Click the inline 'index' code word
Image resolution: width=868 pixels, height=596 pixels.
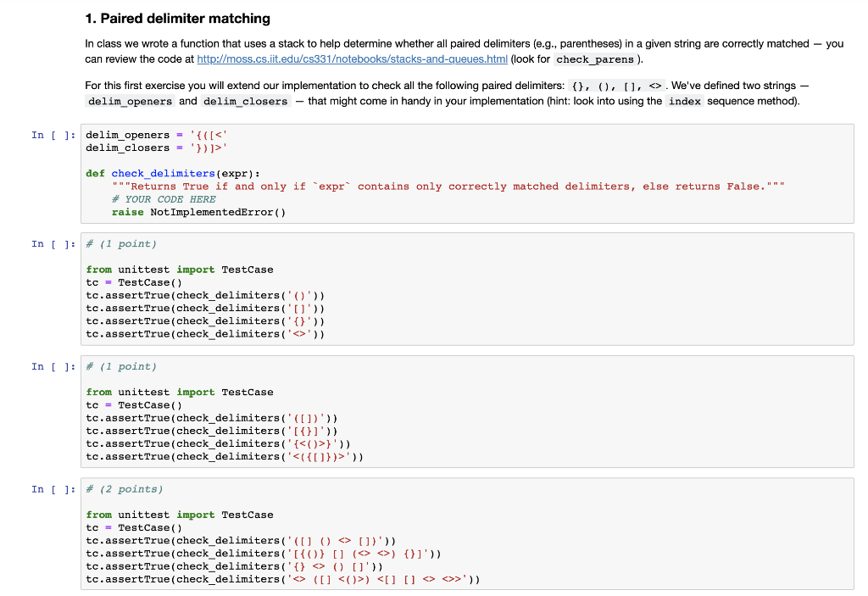[x=684, y=102]
